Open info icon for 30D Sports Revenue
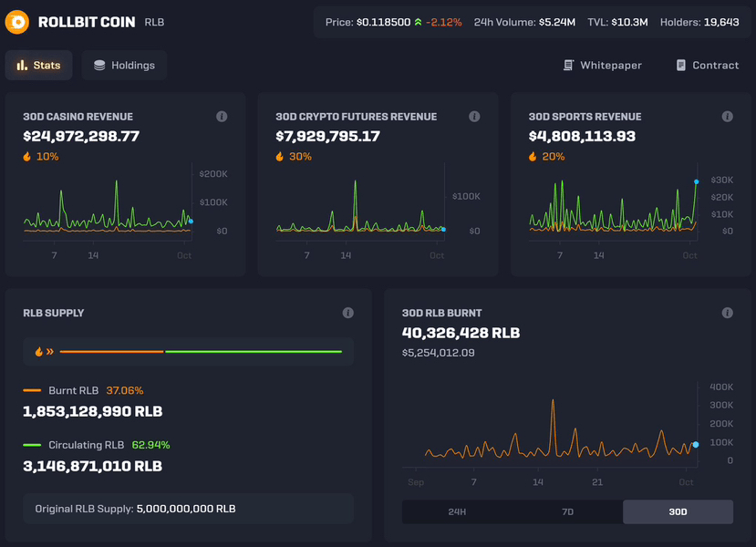Viewport: 756px width, 547px height. (x=727, y=117)
